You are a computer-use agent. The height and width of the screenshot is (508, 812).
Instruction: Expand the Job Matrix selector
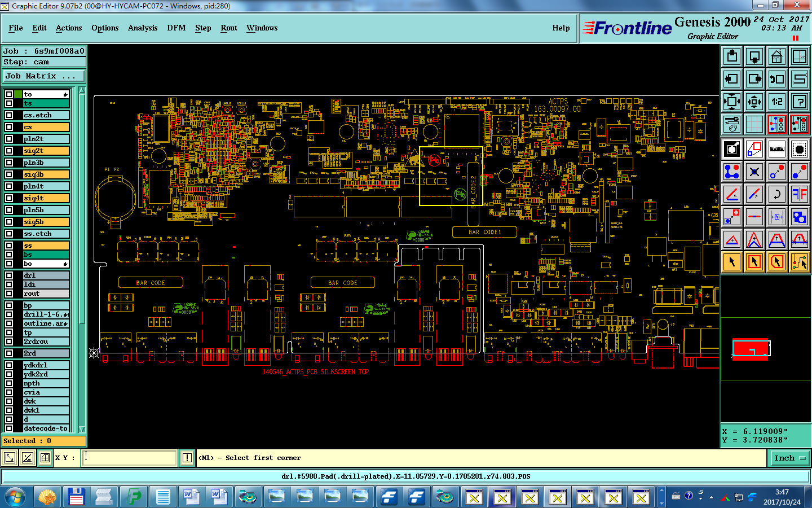[44, 76]
